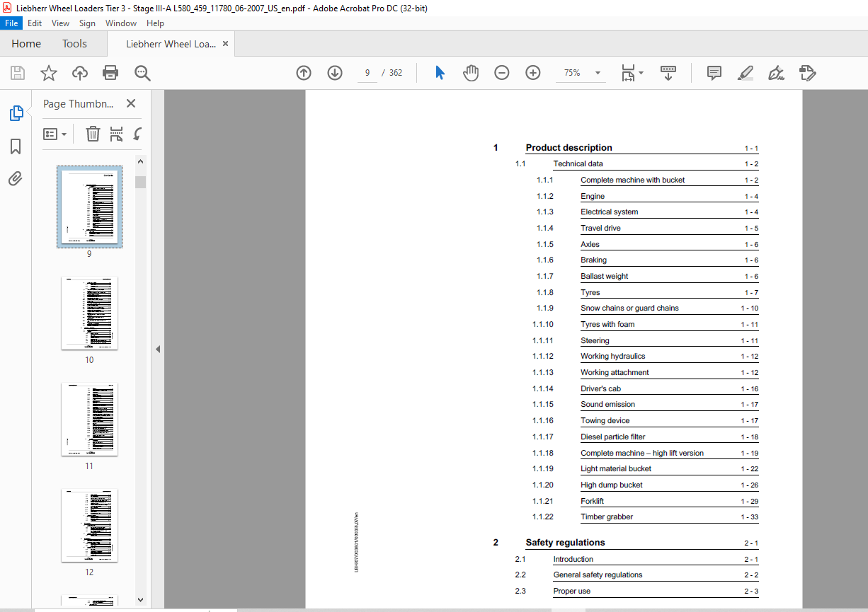Screen dimensions: 868x612
Task: Jump to Complete machine with bucket section
Action: coord(632,180)
